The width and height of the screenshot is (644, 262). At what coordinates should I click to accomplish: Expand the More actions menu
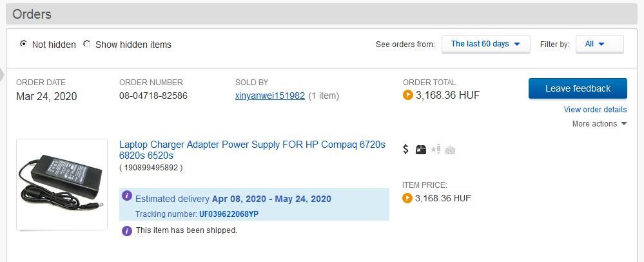(x=599, y=124)
